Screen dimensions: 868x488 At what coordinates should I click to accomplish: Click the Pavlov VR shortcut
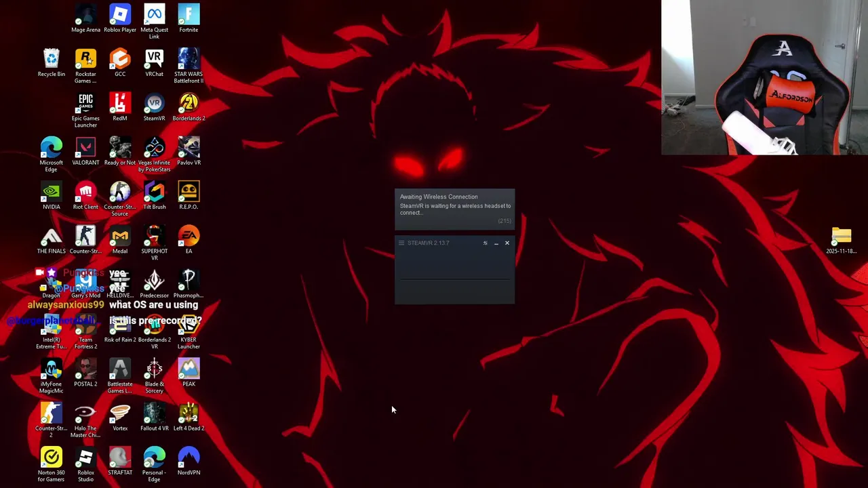[189, 152]
